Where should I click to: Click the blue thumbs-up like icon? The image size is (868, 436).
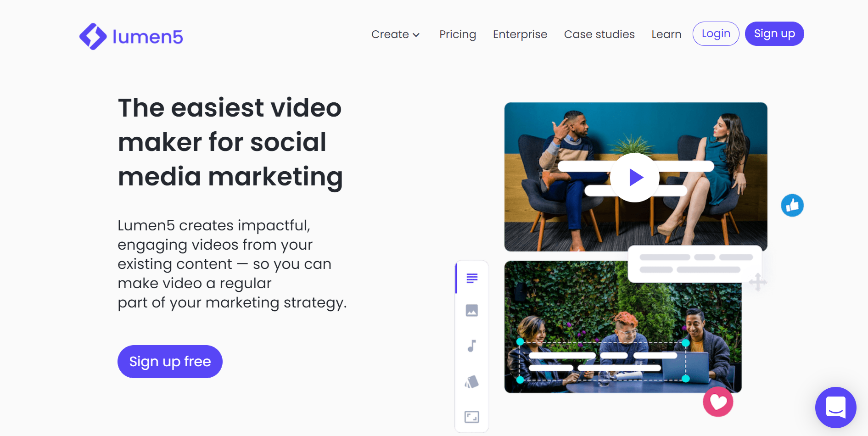[792, 205]
